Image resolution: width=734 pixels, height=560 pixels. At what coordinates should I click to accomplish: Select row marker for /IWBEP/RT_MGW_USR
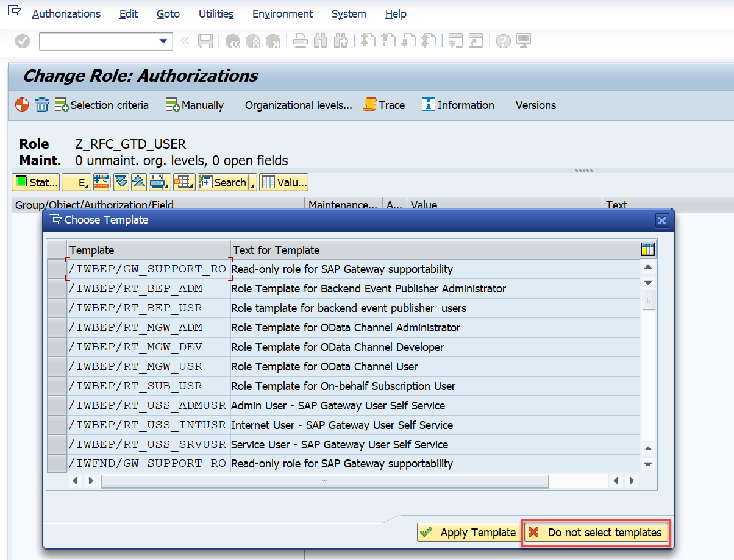tap(57, 367)
